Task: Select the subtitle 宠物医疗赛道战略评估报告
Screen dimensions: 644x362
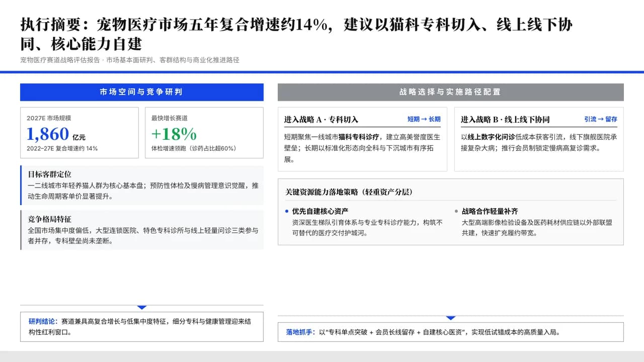Action: coord(60,60)
